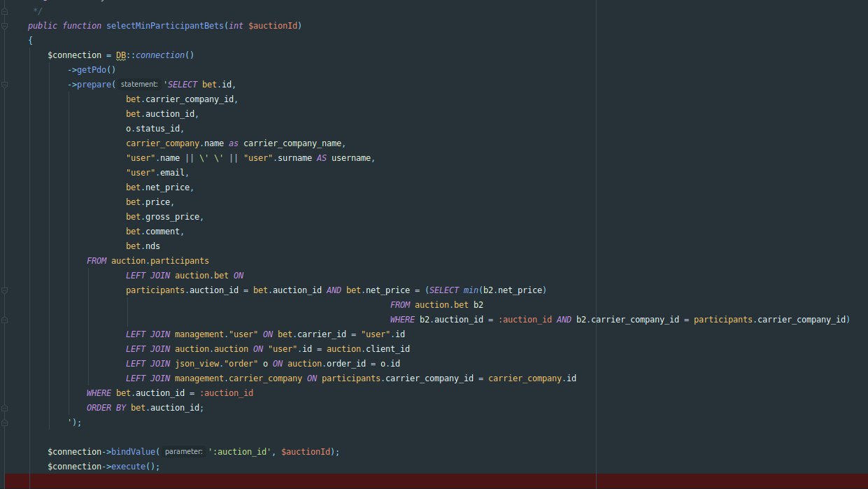Click the carrier_company_name alias
The image size is (868, 489).
coord(292,143)
